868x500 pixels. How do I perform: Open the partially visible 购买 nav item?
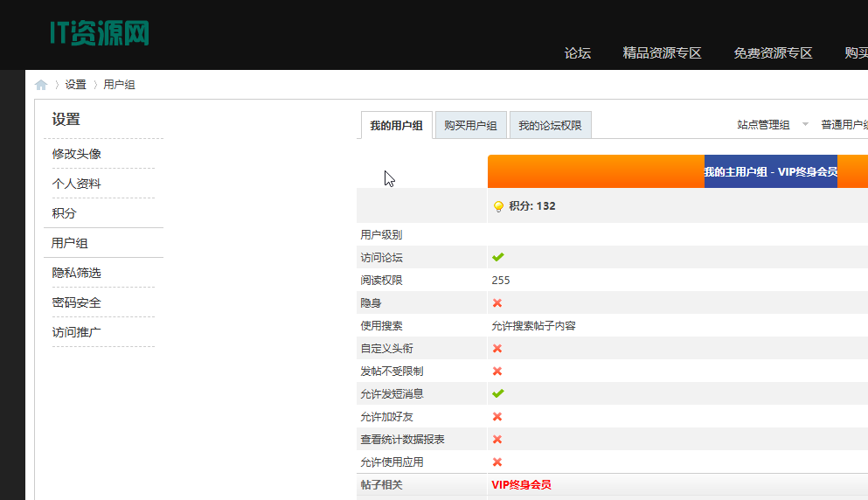pos(856,53)
